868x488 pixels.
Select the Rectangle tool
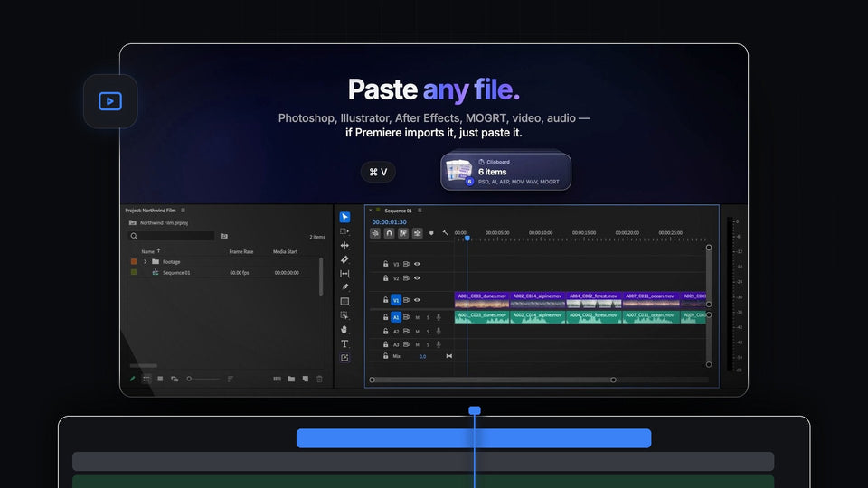(x=344, y=302)
